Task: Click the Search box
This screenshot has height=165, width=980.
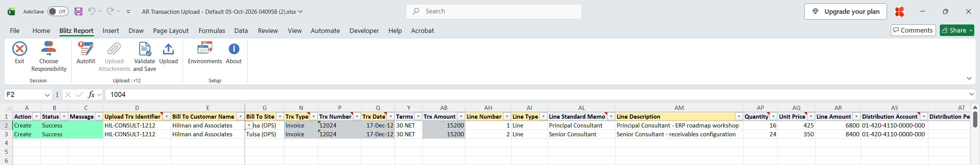Action: pyautogui.click(x=494, y=11)
